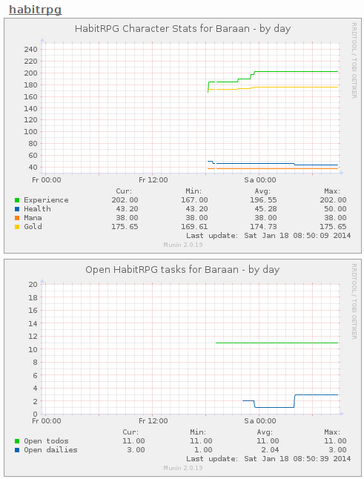This screenshot has height=479, width=364.
Task: Click the green Open todos line
Action: pyautogui.click(x=277, y=343)
